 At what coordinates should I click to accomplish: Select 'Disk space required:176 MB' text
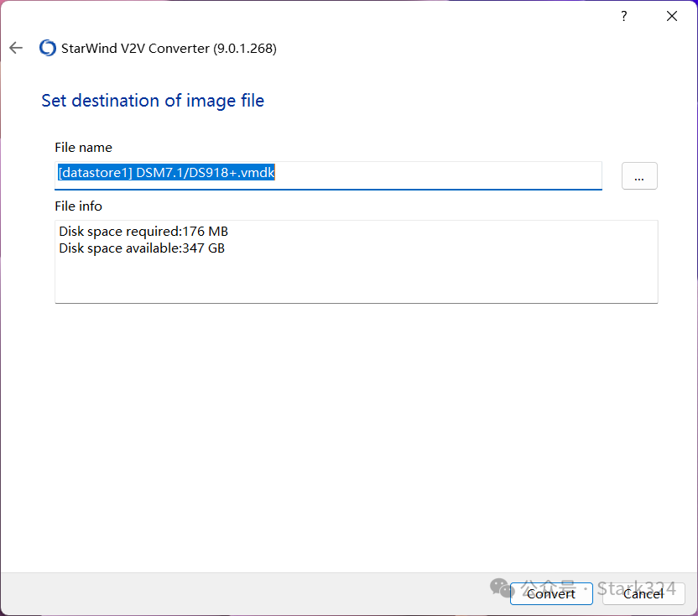(143, 232)
